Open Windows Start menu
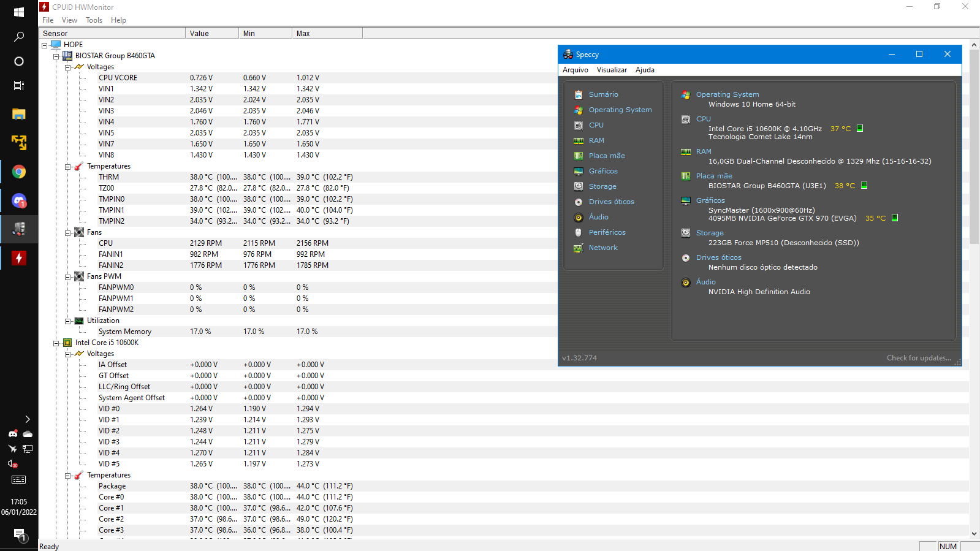Viewport: 980px width, 551px height. point(19,12)
